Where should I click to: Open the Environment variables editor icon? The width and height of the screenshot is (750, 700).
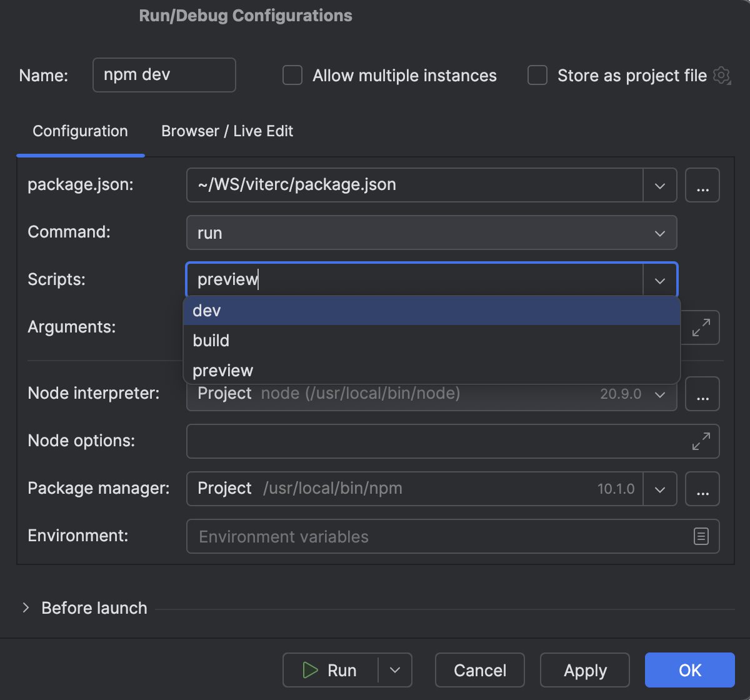pyautogui.click(x=701, y=536)
